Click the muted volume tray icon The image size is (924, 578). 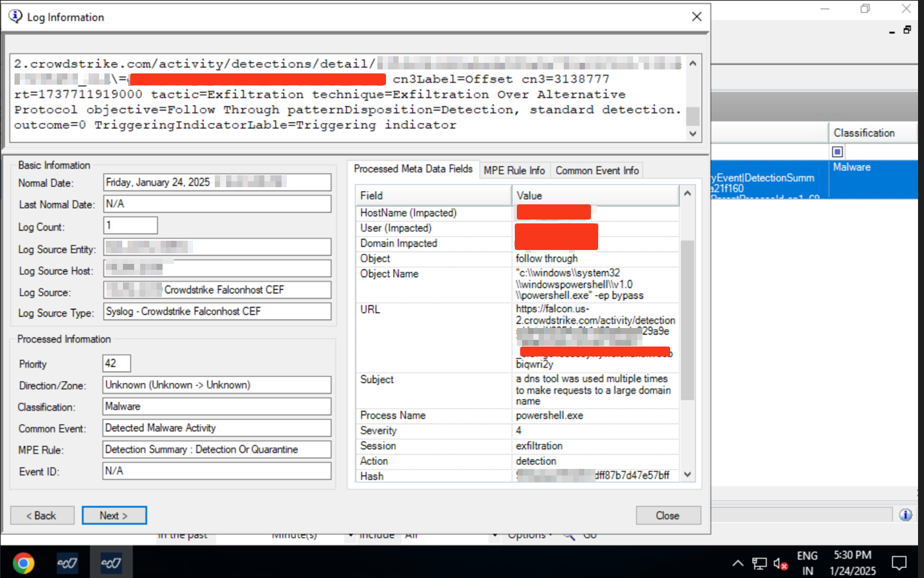pyautogui.click(x=781, y=563)
